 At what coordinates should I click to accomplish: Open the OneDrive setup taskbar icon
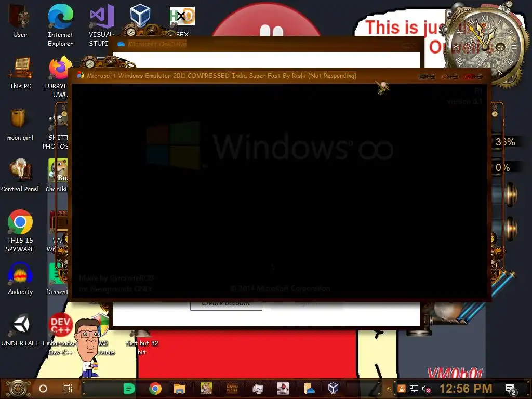(309, 389)
